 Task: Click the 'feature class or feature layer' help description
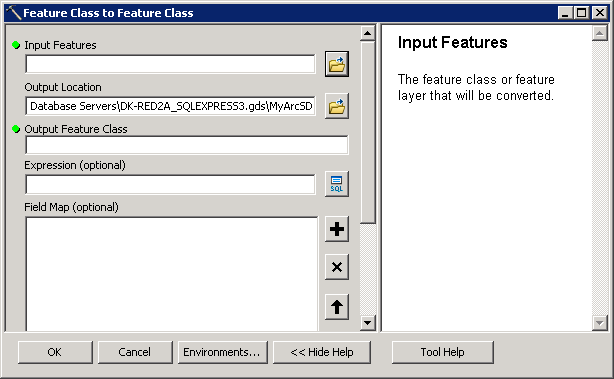pyautogui.click(x=476, y=88)
